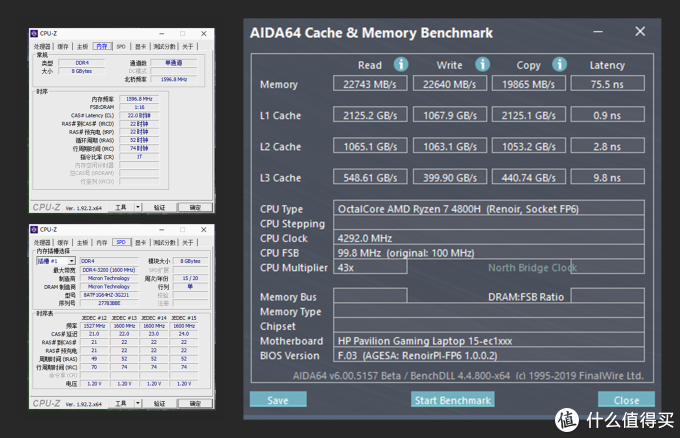Open the 测试分数 tab in the lower CPU-Z window
Viewport: 680px width, 438px height.
point(164,242)
